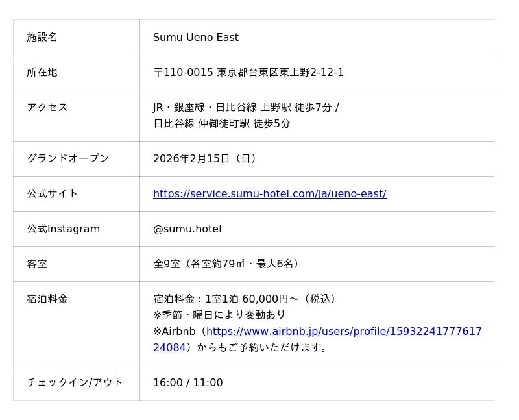
Task: Select the Sumu Ueno East facility name
Action: point(195,38)
